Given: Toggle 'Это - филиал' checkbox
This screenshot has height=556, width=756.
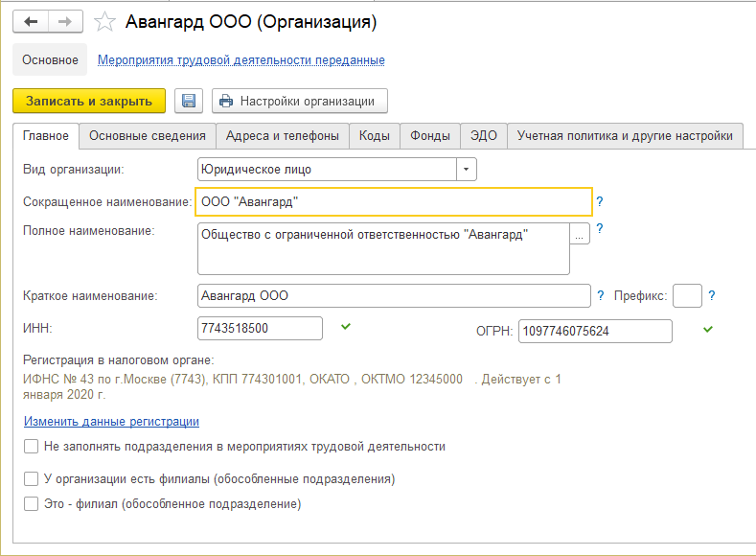Looking at the screenshot, I should coord(32,502).
